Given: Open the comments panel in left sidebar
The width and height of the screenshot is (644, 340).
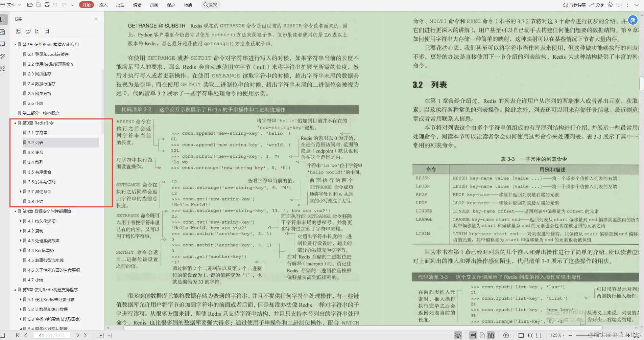Looking at the screenshot, I should tap(3, 44).
